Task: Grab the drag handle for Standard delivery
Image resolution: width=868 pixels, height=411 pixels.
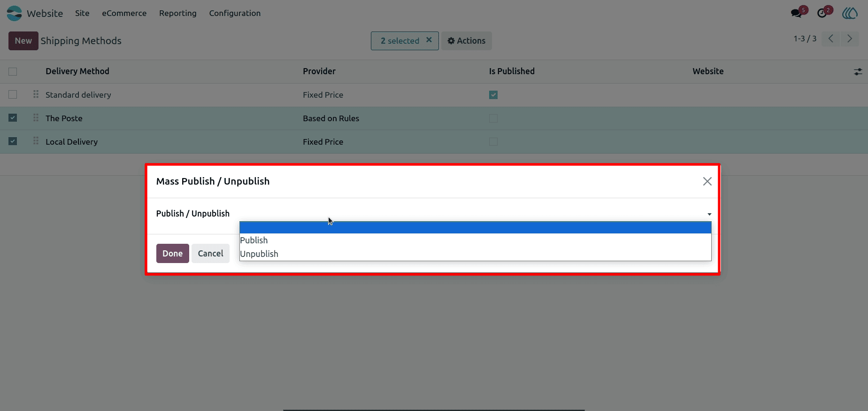Action: point(36,94)
